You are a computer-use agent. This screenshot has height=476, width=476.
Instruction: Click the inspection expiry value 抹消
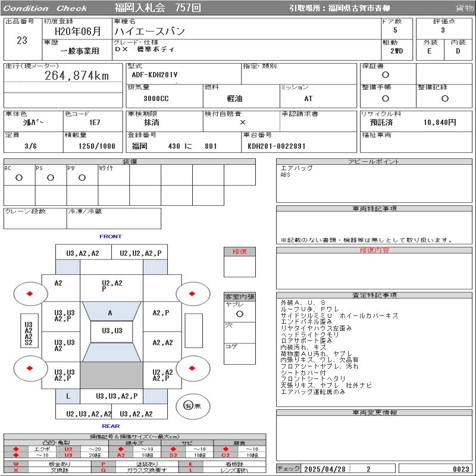151,123
